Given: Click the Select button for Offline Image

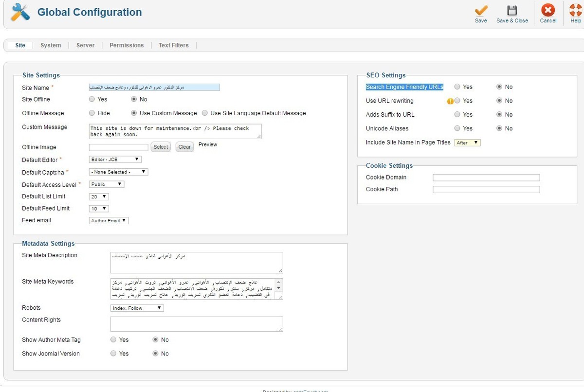Looking at the screenshot, I should point(161,147).
